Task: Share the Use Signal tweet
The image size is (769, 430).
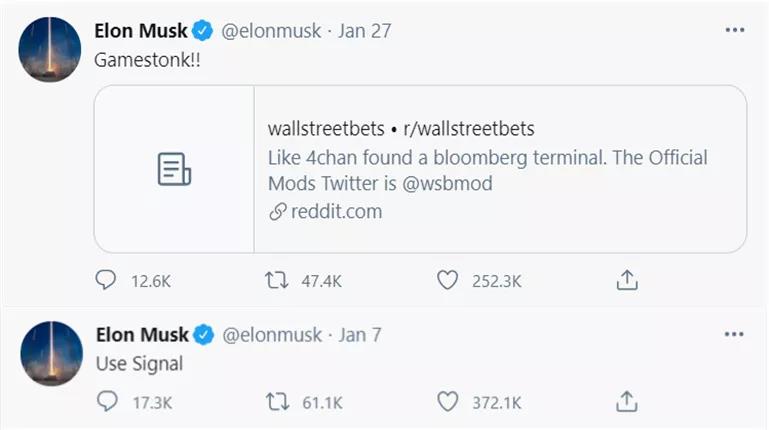Action: (627, 401)
